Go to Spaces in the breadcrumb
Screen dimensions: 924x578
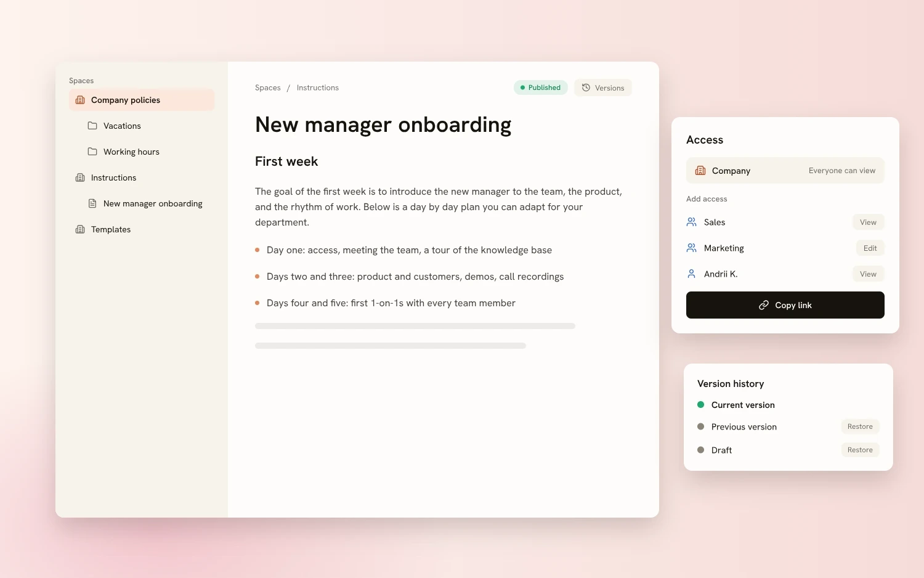268,88
